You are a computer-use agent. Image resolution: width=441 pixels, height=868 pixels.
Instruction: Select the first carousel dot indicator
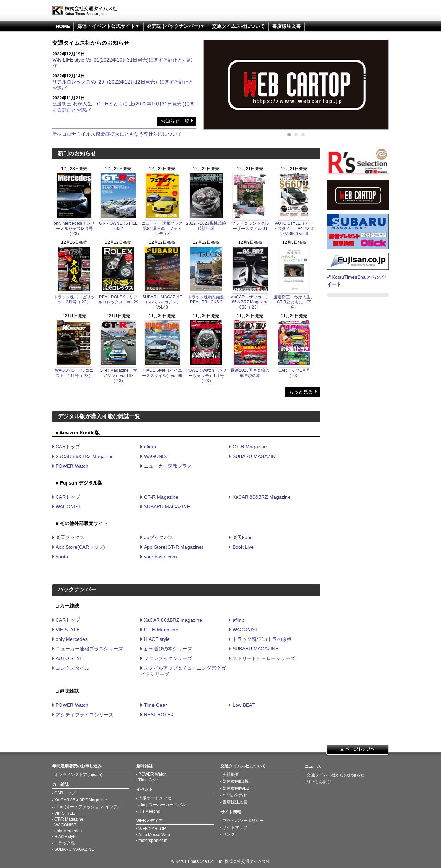click(289, 135)
